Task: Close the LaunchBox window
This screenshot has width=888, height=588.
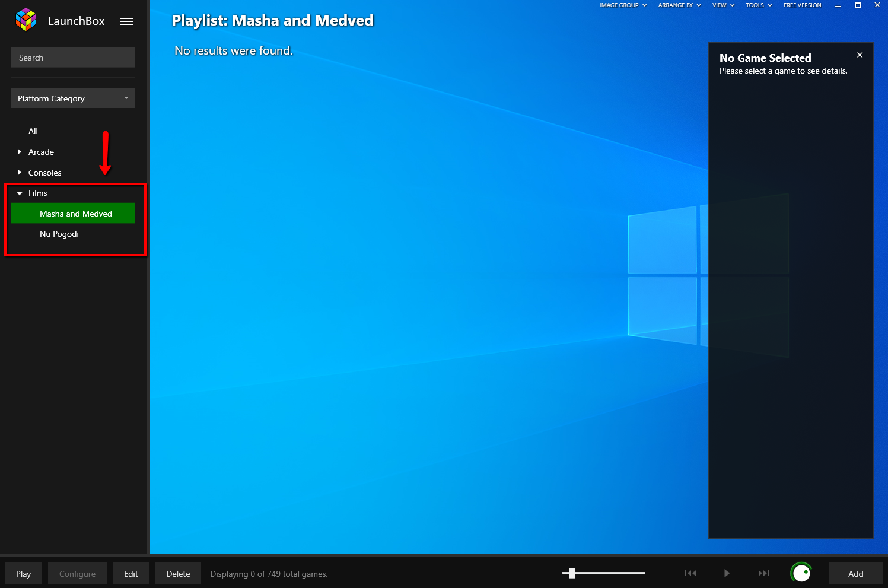Action: (877, 5)
